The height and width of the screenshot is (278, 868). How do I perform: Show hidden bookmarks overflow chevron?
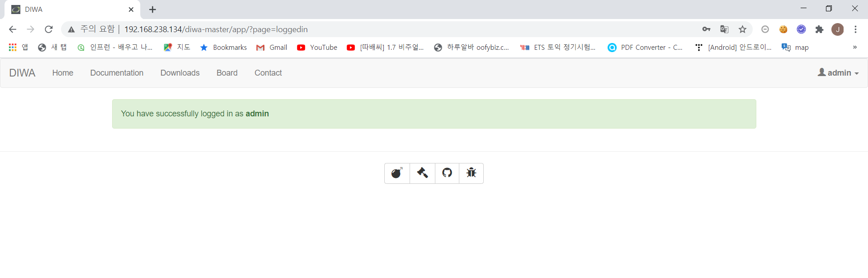click(x=855, y=47)
